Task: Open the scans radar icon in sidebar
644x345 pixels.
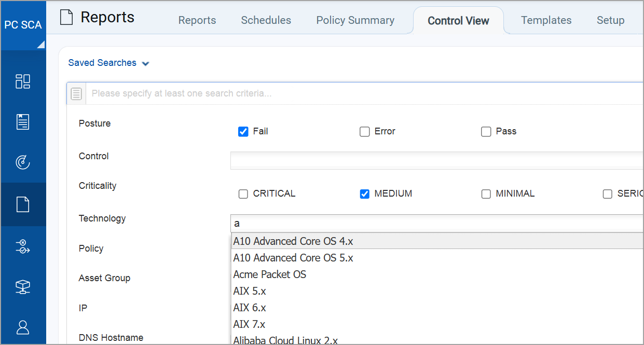Action: click(x=23, y=162)
